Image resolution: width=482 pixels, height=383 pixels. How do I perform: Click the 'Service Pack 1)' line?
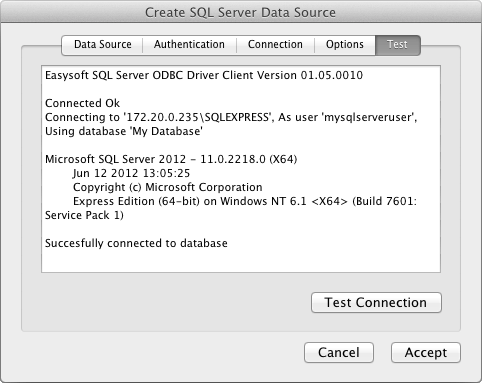[84, 215]
